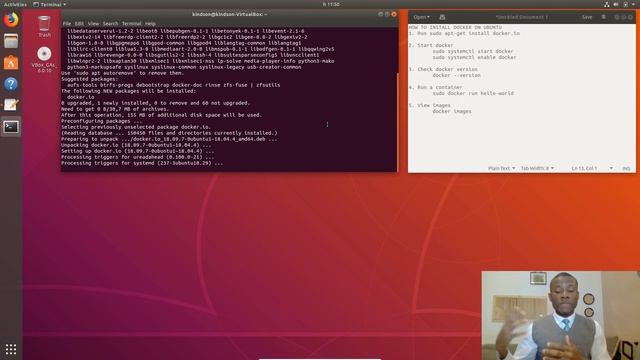The image size is (640, 360).
Task: Show Applications grid icon
Action: click(x=11, y=349)
